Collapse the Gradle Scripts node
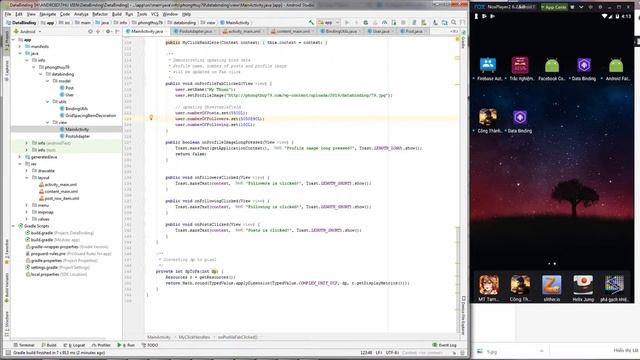 [13, 226]
